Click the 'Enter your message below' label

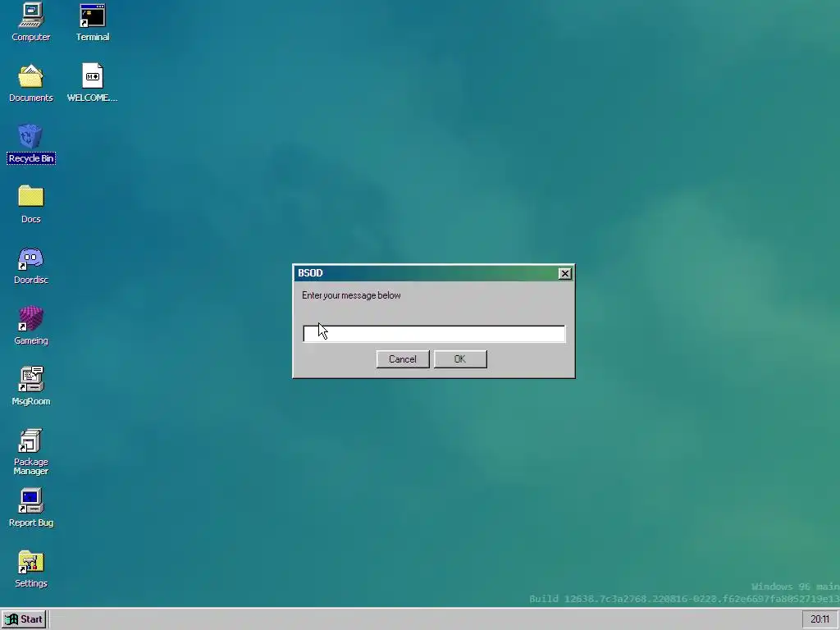pyautogui.click(x=351, y=295)
